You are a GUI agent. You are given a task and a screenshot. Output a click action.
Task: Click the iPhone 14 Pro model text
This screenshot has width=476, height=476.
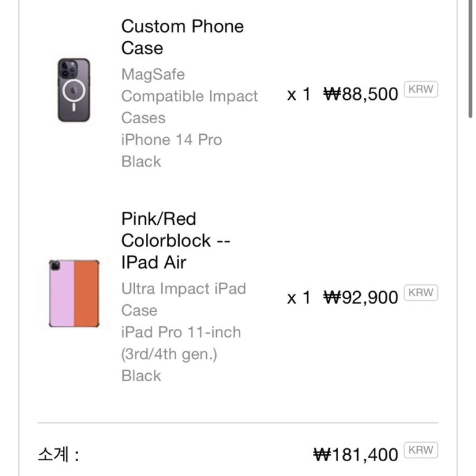[172, 140]
